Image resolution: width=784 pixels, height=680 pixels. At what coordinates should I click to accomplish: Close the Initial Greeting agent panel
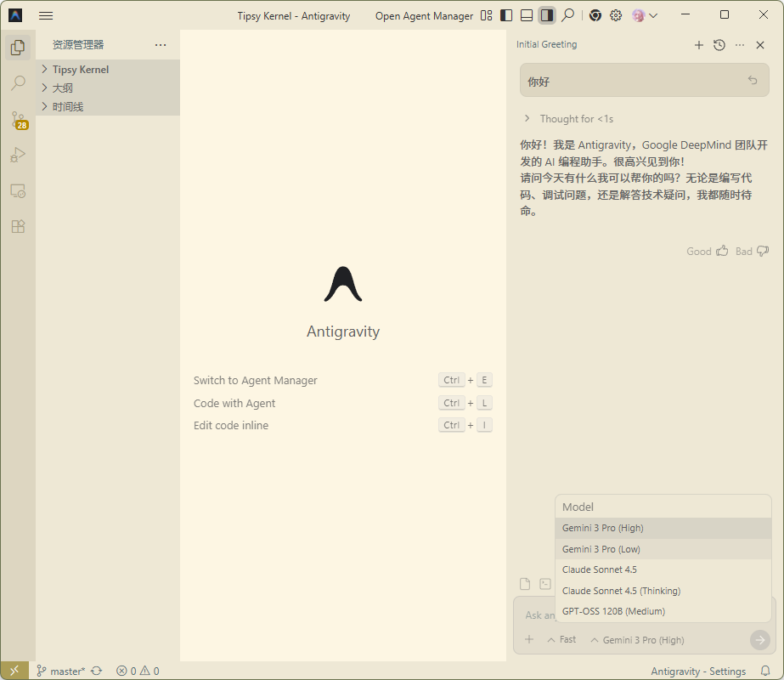point(760,45)
